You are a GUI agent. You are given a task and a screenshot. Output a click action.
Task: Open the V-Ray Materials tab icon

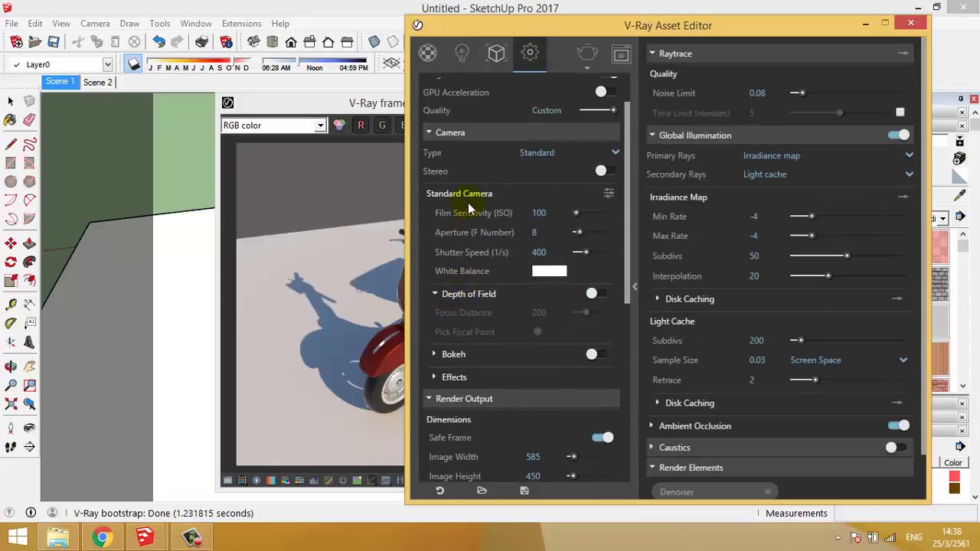(x=428, y=53)
